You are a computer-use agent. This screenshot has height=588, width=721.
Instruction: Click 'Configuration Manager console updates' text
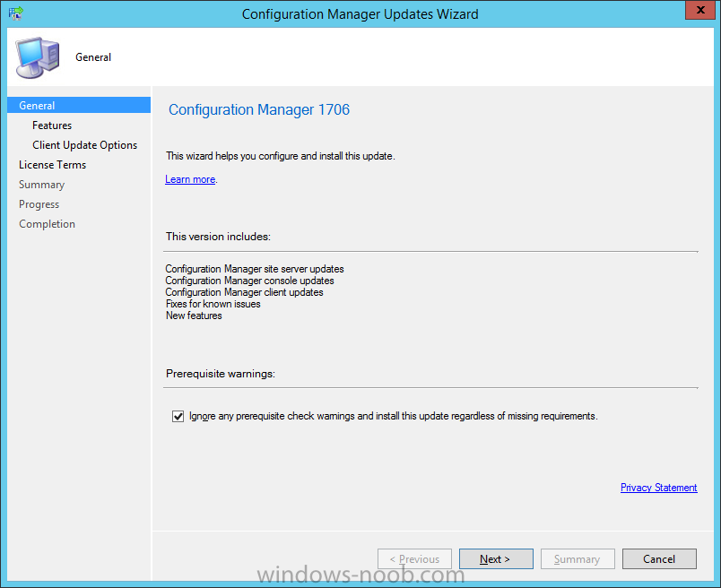coord(249,281)
